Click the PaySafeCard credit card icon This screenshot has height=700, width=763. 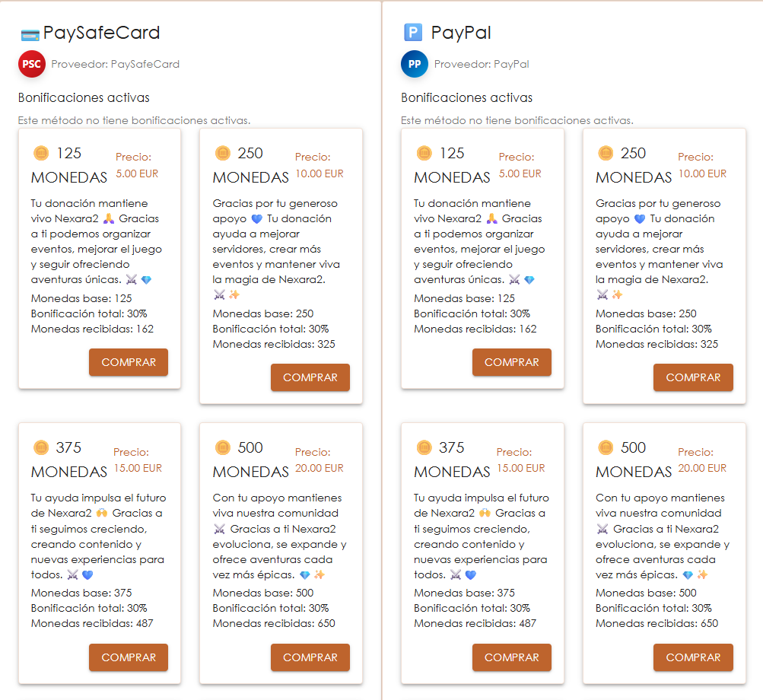pyautogui.click(x=30, y=34)
